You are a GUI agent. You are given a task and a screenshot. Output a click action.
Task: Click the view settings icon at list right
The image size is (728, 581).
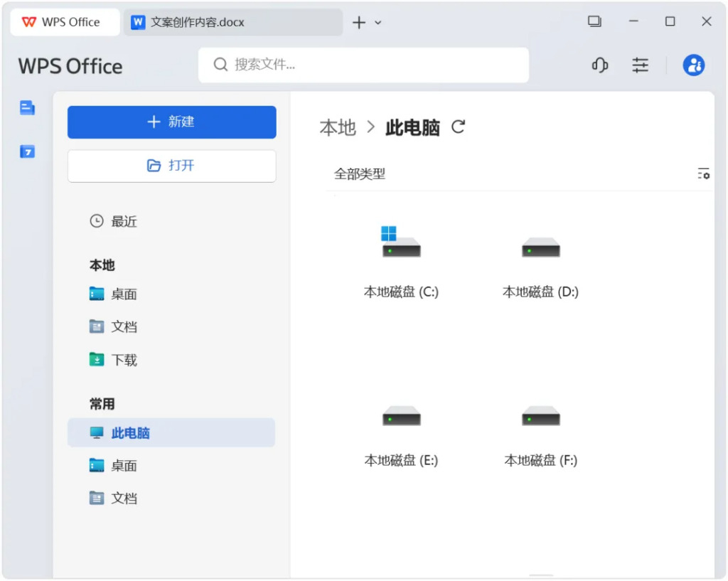[x=703, y=174]
